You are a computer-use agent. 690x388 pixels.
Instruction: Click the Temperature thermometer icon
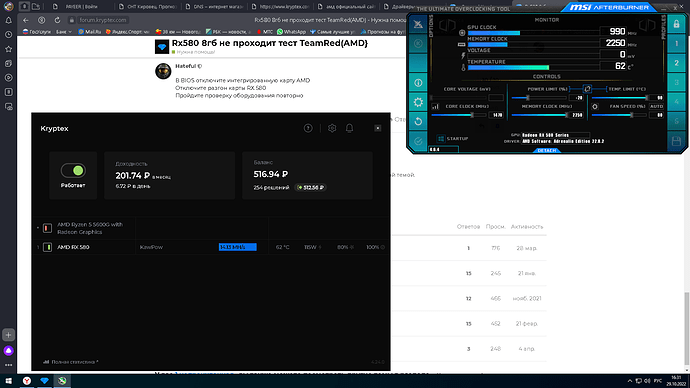pyautogui.click(x=463, y=67)
